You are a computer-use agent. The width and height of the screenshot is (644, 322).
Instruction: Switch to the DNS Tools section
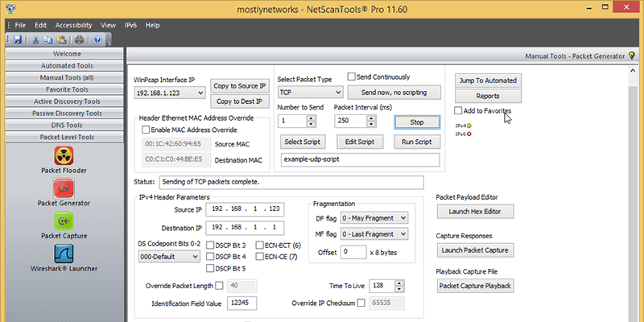point(62,126)
